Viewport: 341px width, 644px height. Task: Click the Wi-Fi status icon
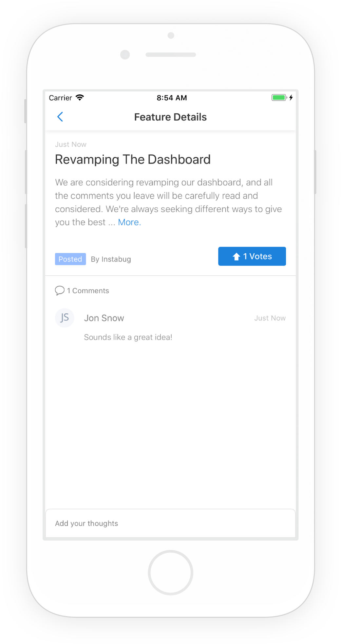pyautogui.click(x=80, y=98)
